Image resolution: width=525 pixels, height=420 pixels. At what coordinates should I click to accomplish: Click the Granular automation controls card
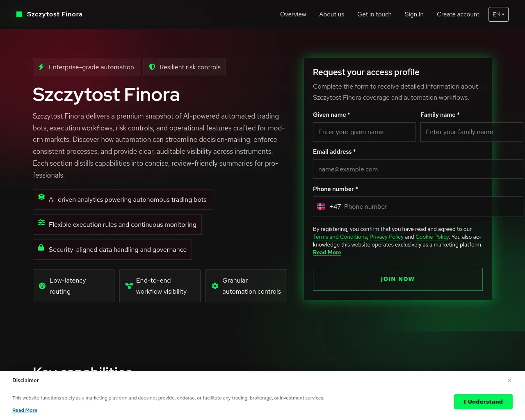click(x=246, y=286)
